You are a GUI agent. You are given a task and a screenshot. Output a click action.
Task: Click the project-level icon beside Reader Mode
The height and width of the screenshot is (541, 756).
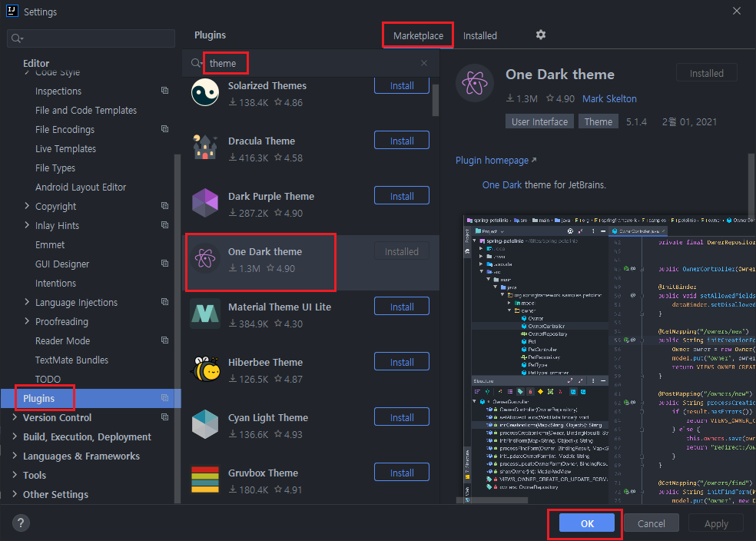tap(165, 340)
